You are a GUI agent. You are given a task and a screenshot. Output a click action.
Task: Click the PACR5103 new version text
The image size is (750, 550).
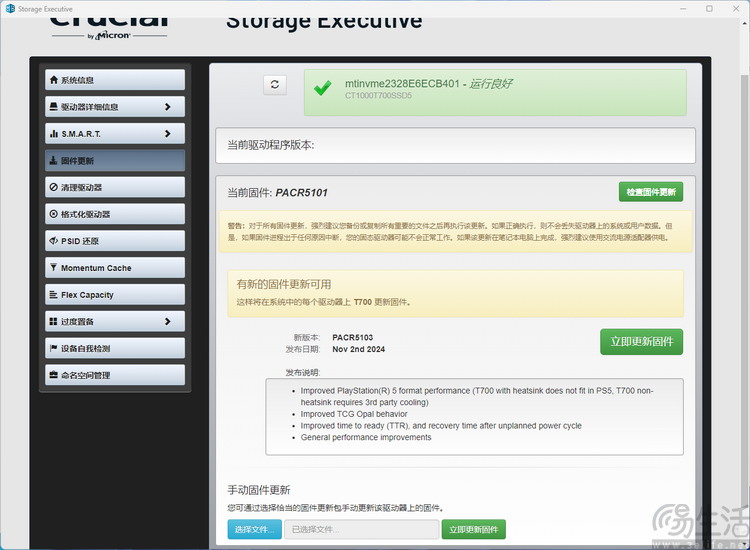(353, 337)
